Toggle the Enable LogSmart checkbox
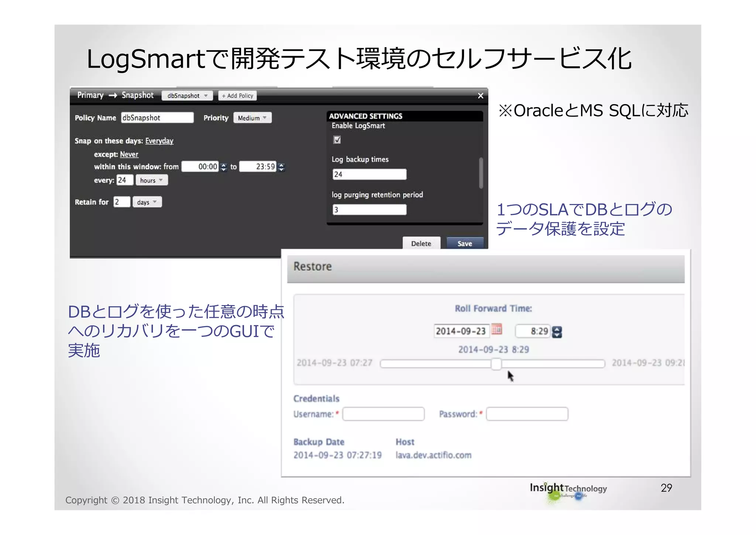756x535 pixels. click(x=337, y=140)
